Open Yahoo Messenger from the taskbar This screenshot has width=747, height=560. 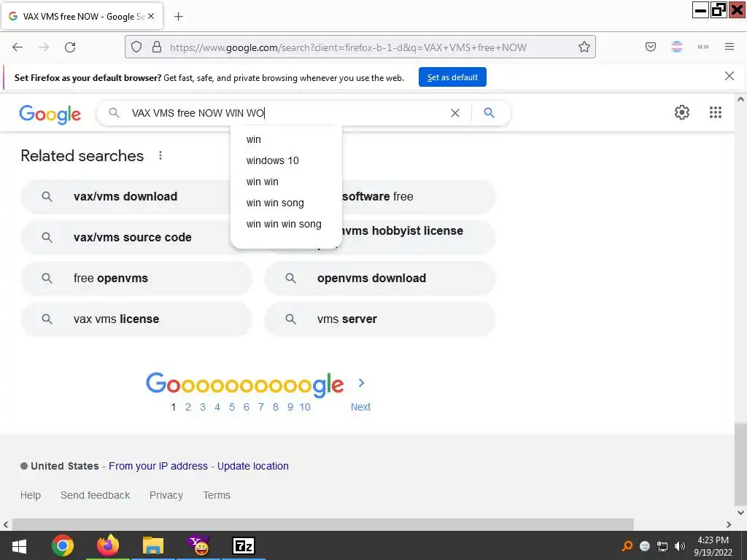click(198, 545)
